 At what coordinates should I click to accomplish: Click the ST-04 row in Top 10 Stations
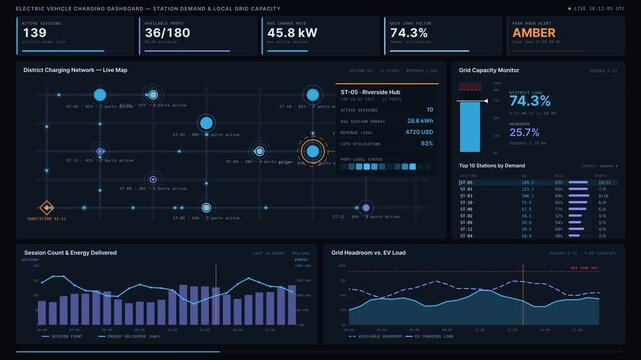[538, 236]
